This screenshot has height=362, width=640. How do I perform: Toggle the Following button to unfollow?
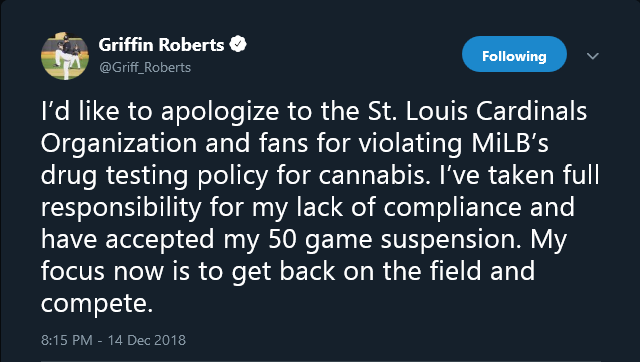(x=514, y=55)
